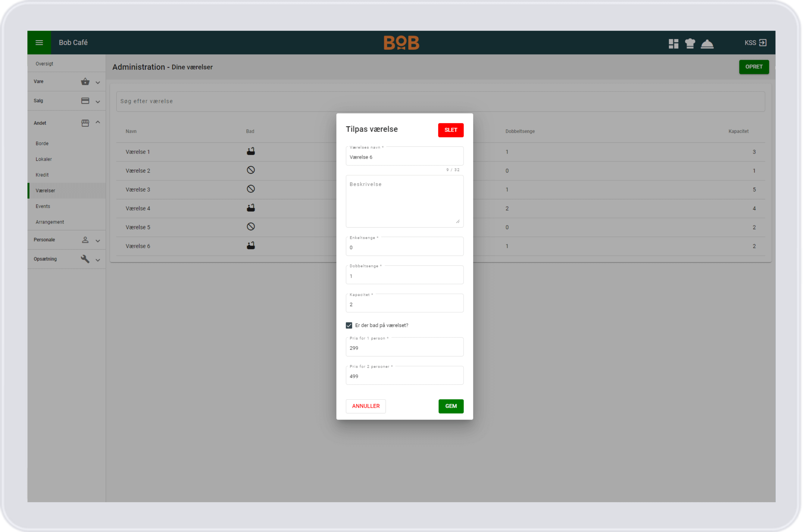The height and width of the screenshot is (532, 803).
Task: Open Events in the sidebar
Action: click(x=43, y=206)
